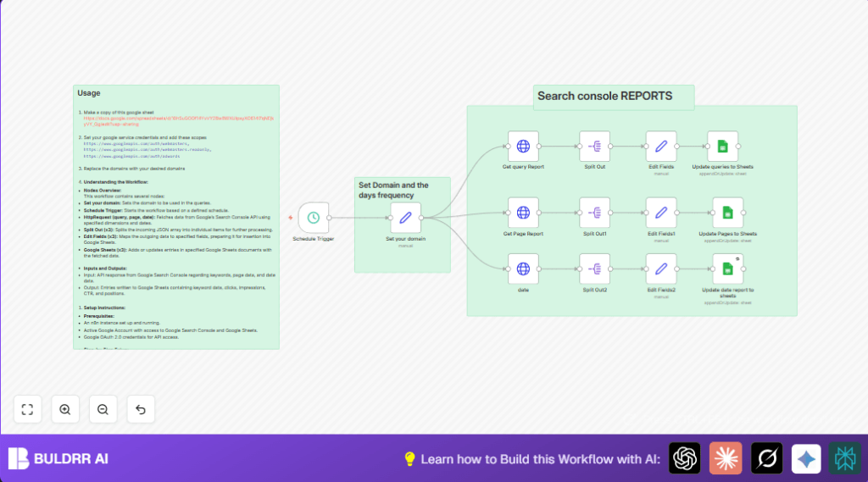Select the Split Out node
868x482 pixels.
(594, 146)
